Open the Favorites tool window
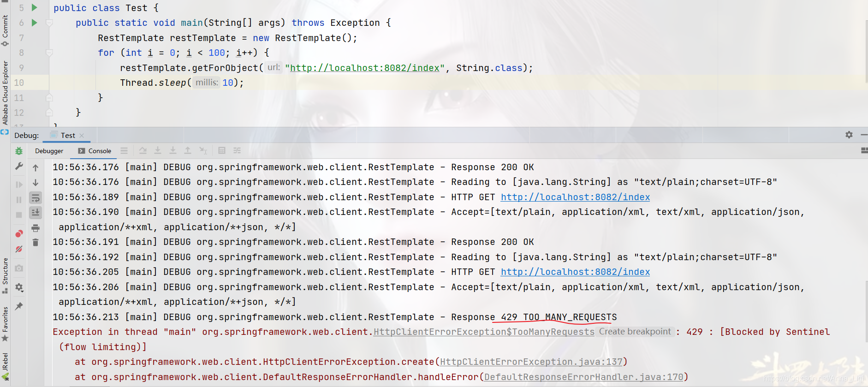 click(5, 324)
